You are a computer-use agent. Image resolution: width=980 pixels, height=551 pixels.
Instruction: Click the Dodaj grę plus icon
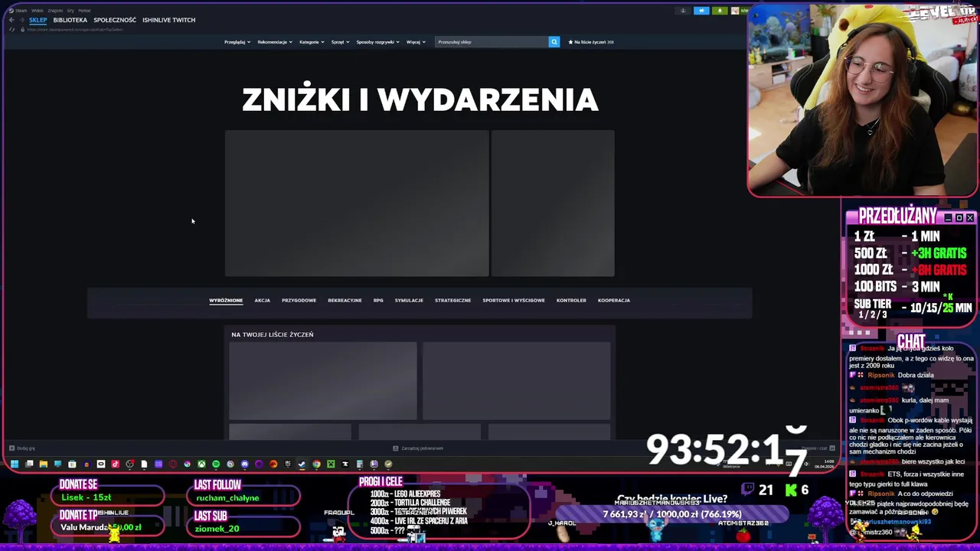(x=11, y=448)
